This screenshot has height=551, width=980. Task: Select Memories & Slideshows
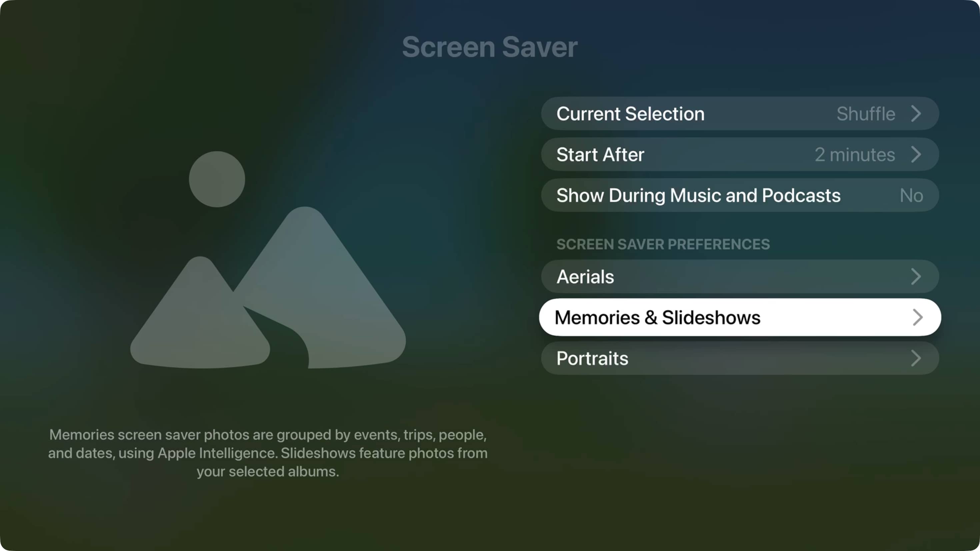tap(740, 317)
